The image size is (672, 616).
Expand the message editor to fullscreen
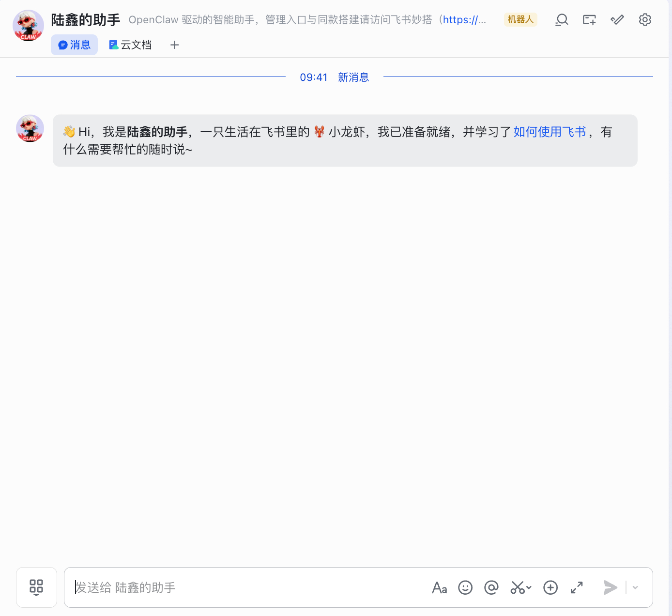576,587
